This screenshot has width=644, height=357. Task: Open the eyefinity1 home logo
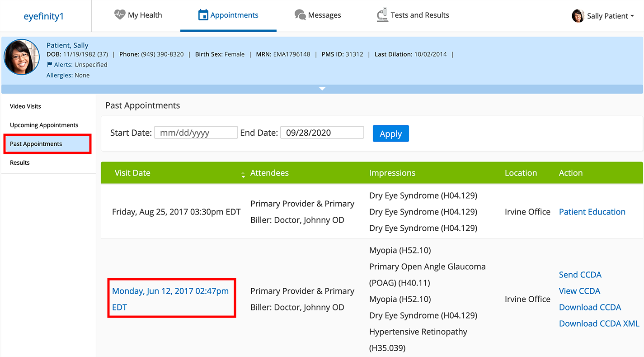(x=44, y=16)
